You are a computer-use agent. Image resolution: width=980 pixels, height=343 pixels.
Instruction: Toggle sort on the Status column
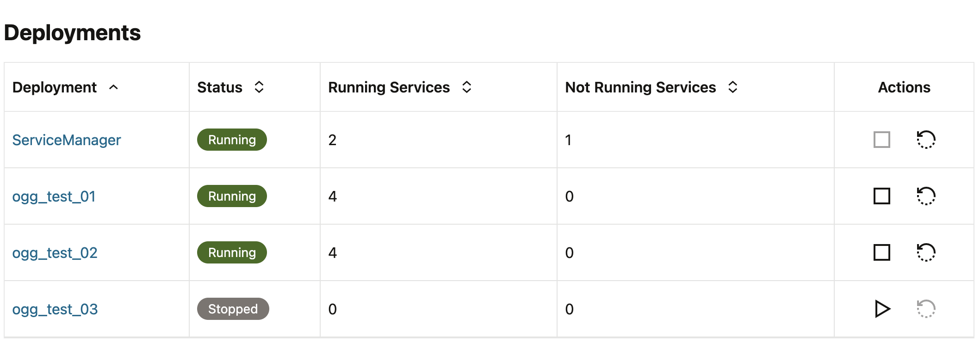[x=259, y=87]
